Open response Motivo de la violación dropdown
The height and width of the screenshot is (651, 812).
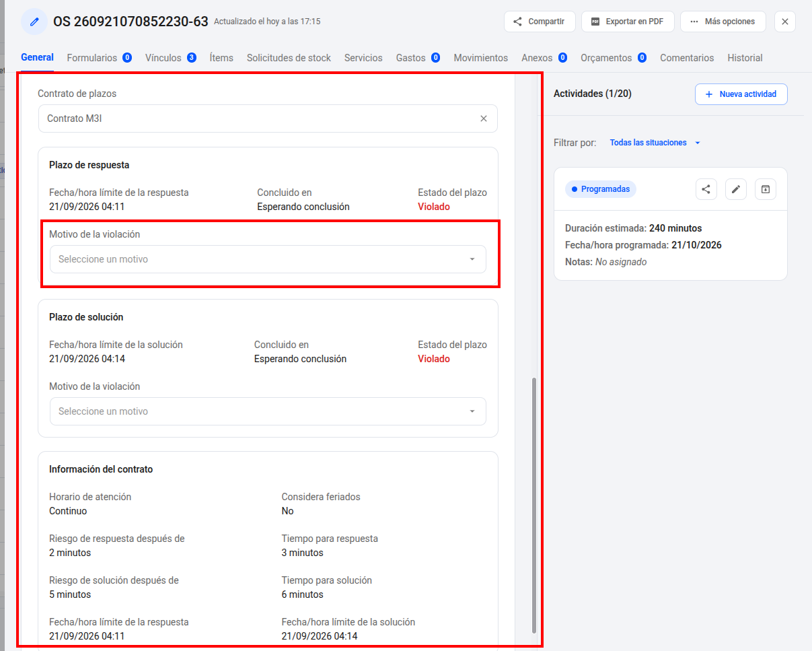click(x=268, y=259)
